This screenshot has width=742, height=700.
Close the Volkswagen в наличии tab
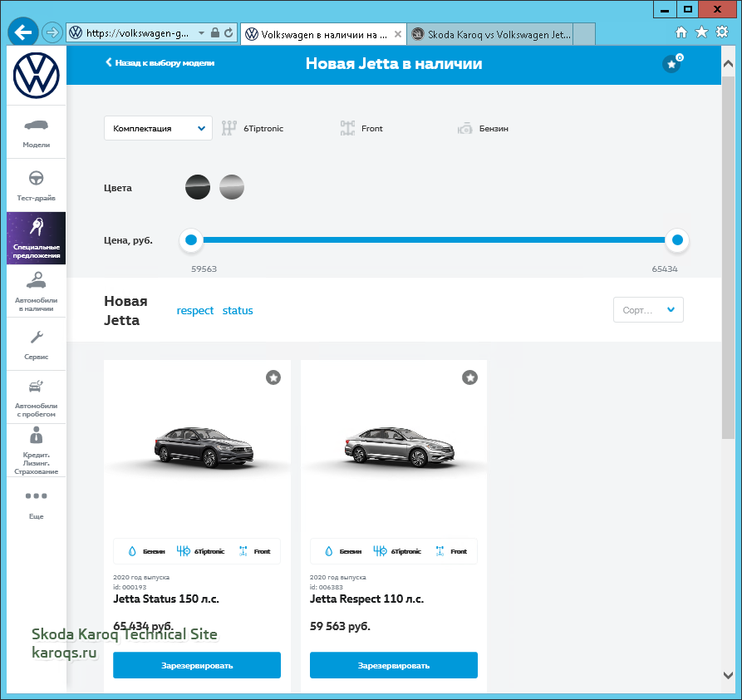[398, 34]
